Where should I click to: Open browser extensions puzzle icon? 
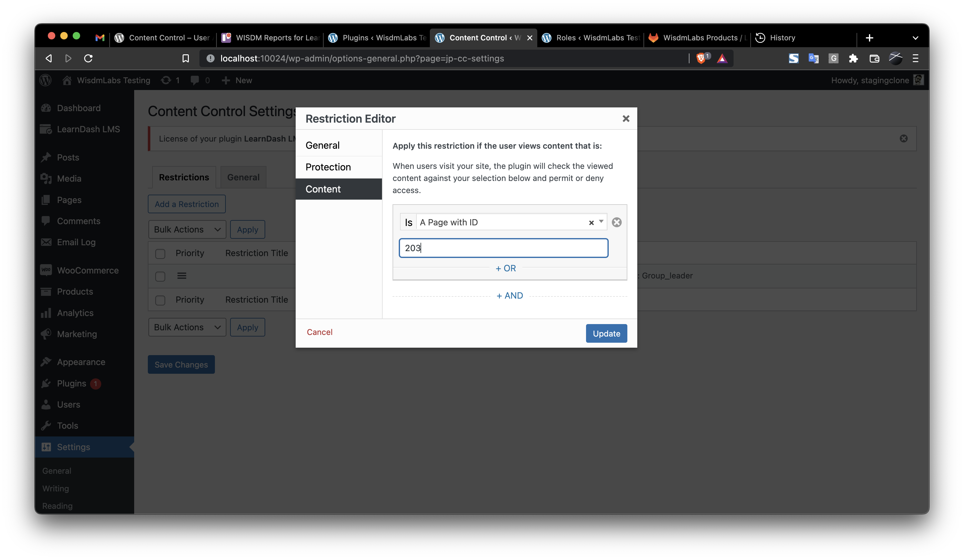coord(853,58)
